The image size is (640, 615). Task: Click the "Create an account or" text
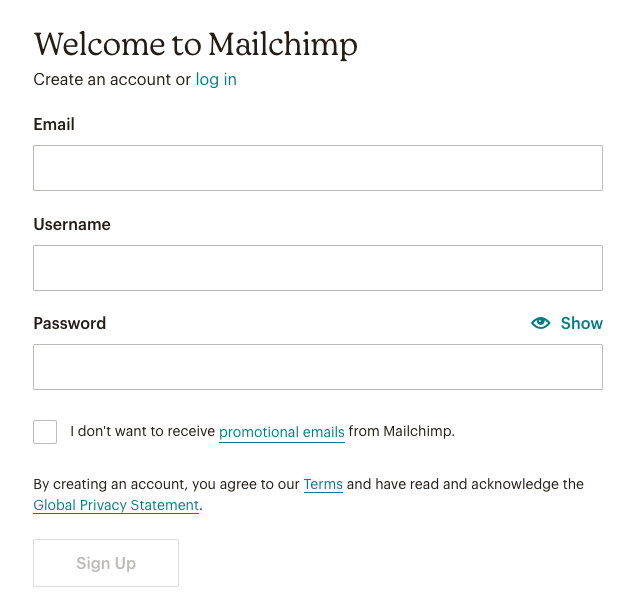pyautogui.click(x=112, y=80)
